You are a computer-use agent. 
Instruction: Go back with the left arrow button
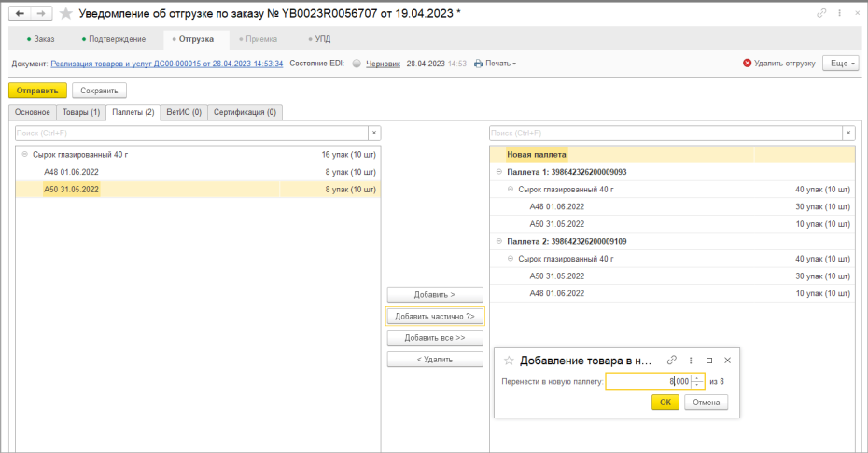click(x=20, y=13)
